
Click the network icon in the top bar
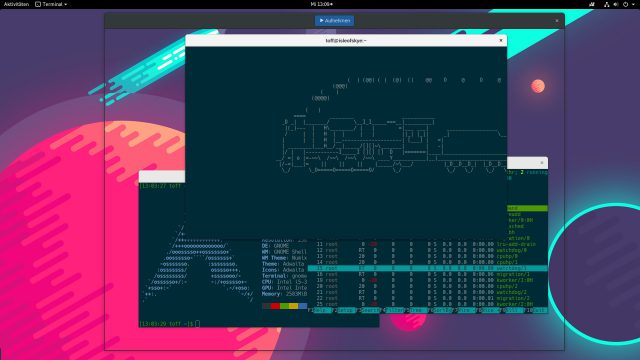[x=607, y=4]
